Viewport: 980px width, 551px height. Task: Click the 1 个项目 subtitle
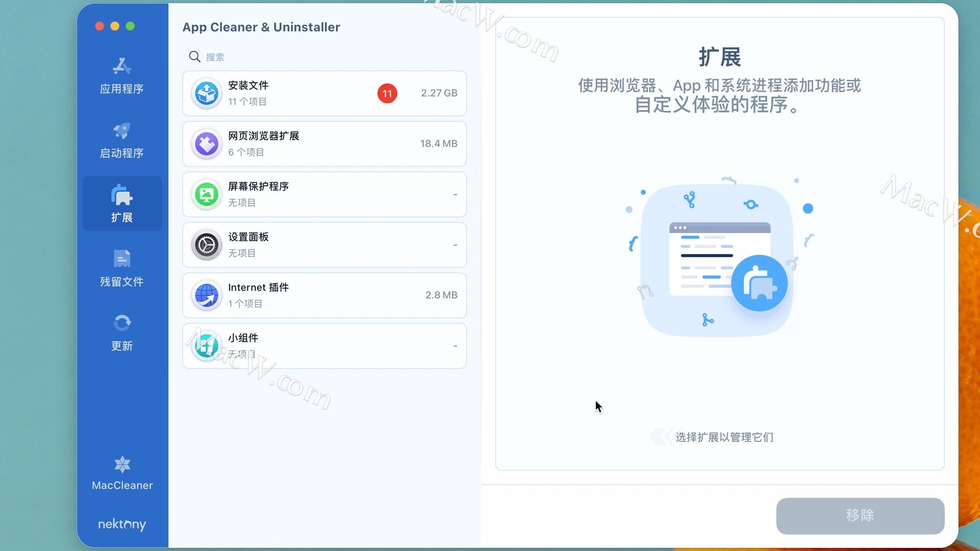[x=245, y=304]
